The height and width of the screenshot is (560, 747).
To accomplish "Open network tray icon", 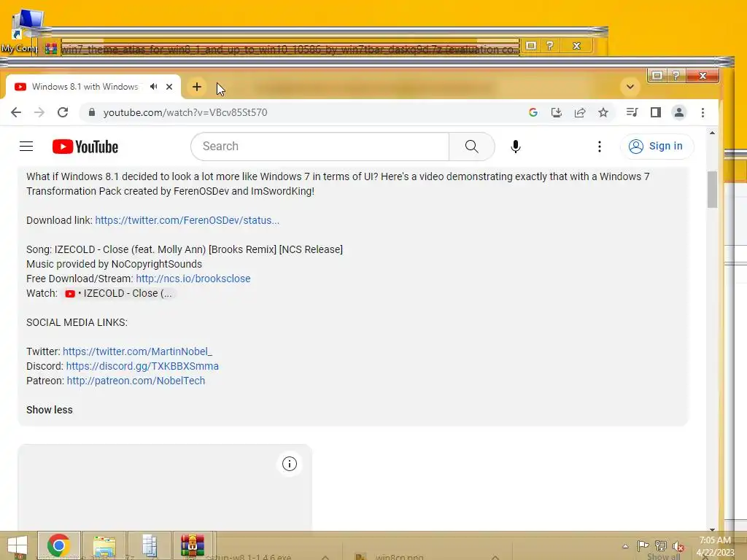I will [661, 545].
